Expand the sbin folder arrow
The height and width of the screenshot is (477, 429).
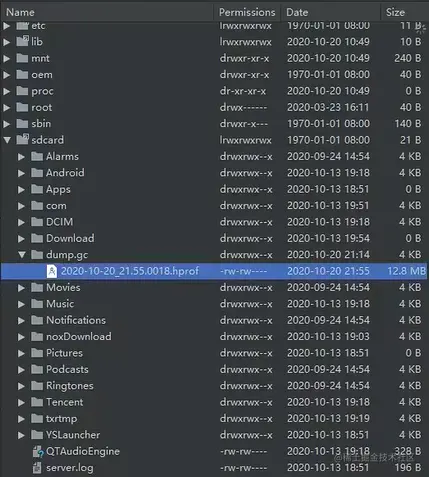tap(7, 124)
